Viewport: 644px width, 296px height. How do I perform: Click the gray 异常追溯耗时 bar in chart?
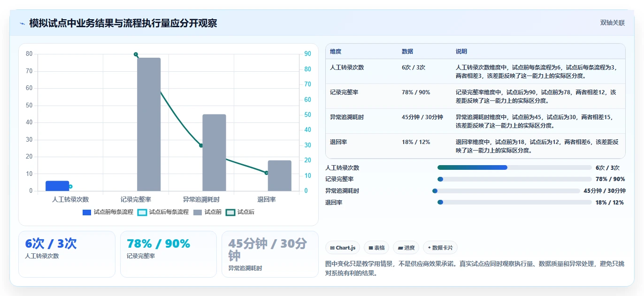tap(214, 152)
